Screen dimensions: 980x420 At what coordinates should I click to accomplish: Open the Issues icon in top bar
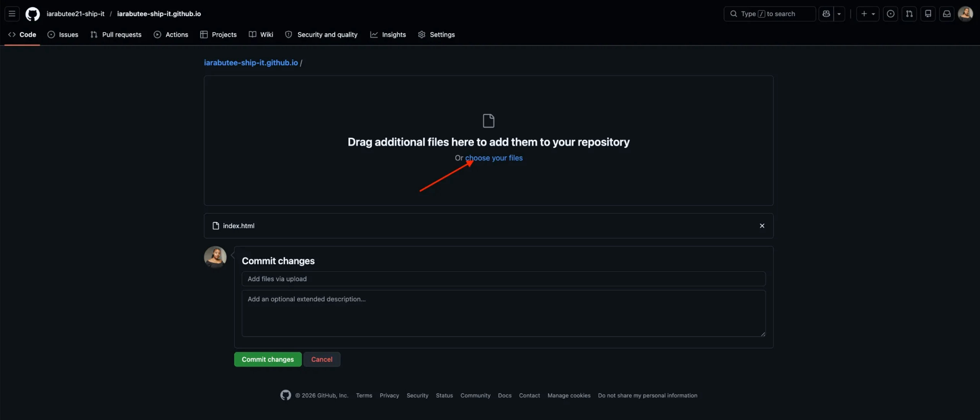(x=890, y=14)
